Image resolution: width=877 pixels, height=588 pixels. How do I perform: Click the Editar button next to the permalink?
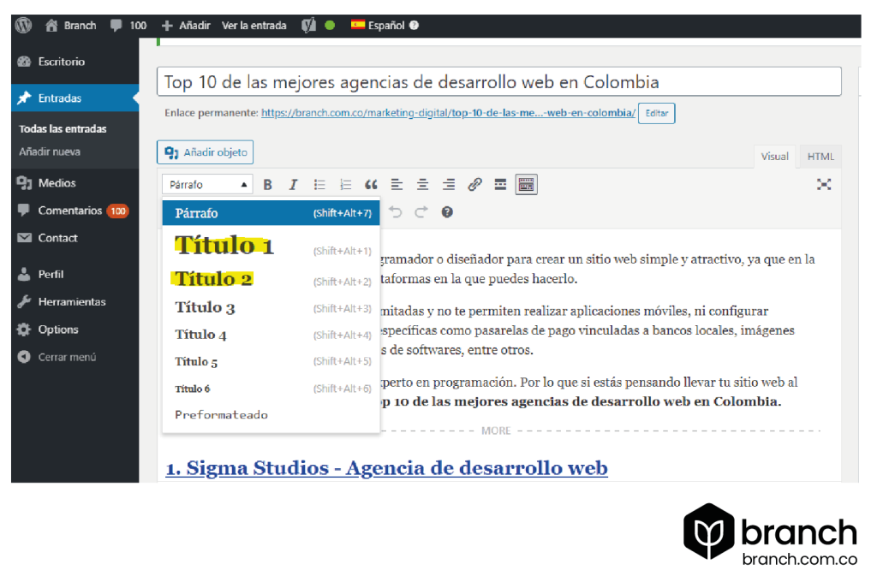656,112
